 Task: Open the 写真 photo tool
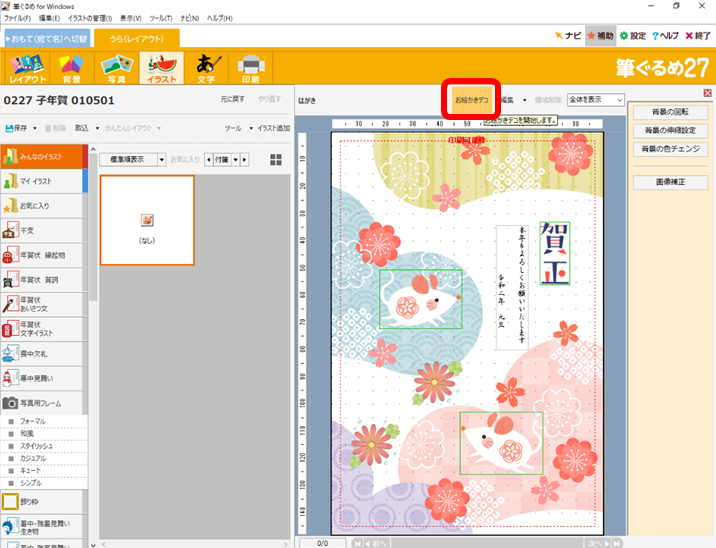pos(116,68)
